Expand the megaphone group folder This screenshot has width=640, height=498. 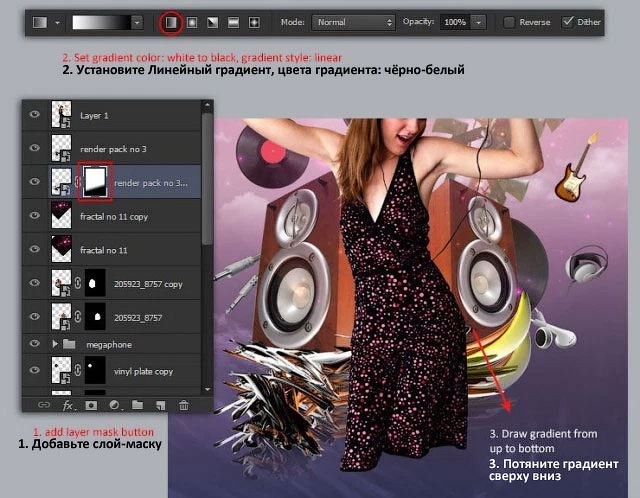[x=55, y=344]
